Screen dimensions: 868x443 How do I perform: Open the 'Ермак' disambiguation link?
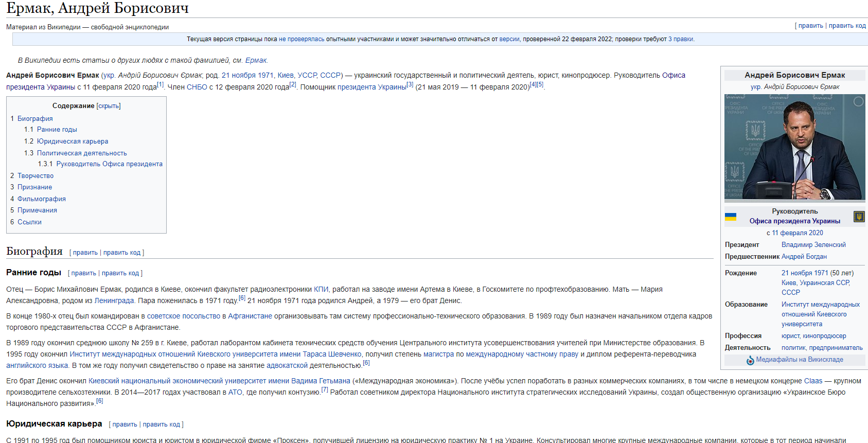(256, 61)
